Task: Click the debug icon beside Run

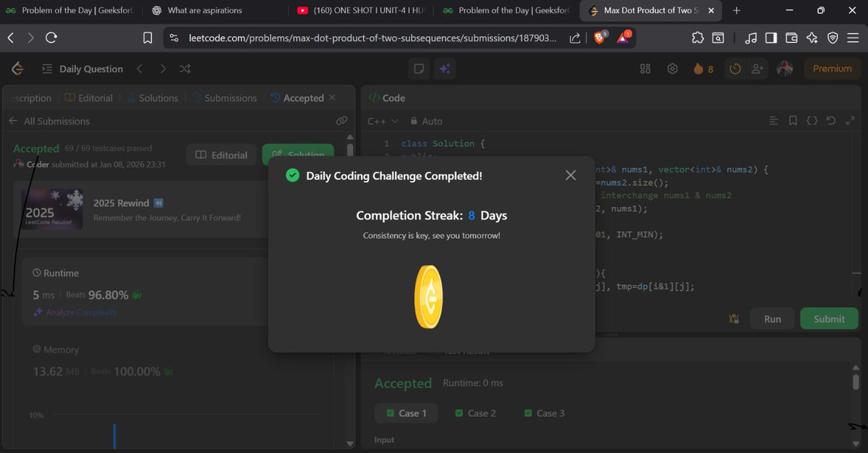Action: pyautogui.click(x=734, y=318)
